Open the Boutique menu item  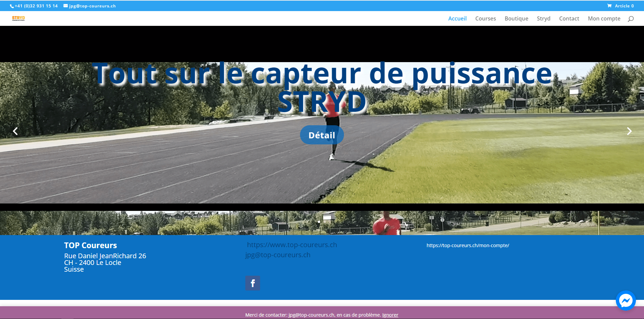click(x=516, y=18)
